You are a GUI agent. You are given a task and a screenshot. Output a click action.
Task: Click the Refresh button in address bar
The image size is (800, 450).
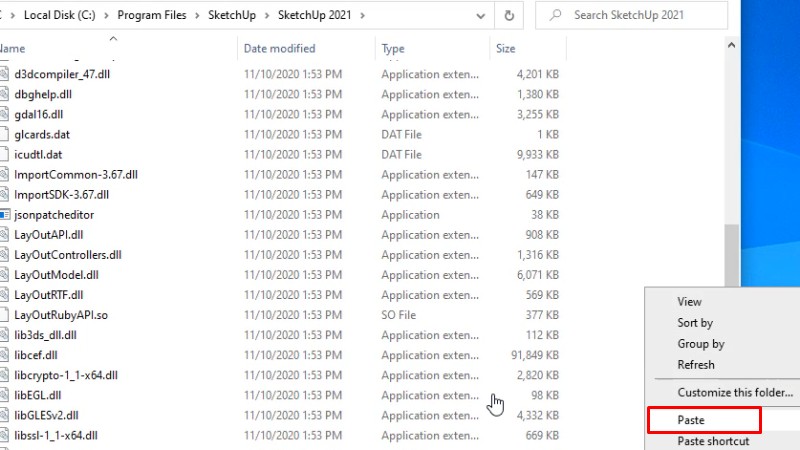[510, 16]
